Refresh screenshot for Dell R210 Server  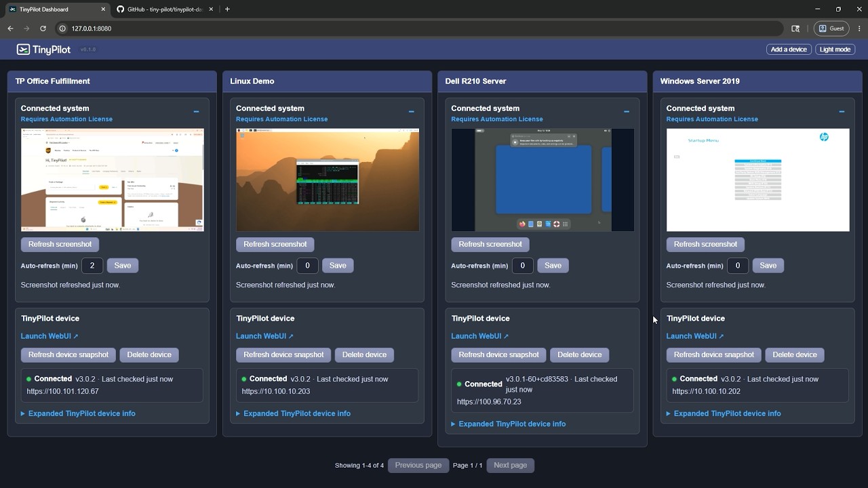tap(490, 244)
